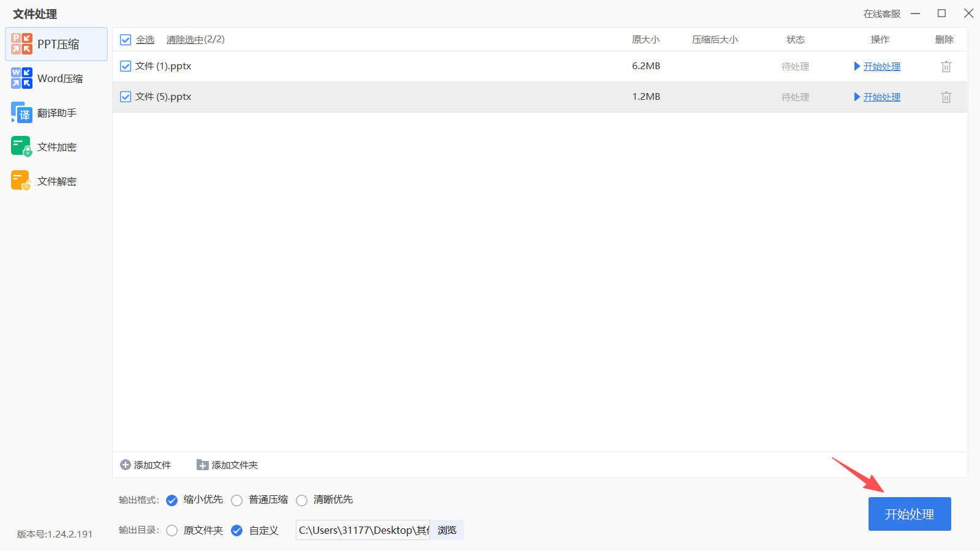Click the 添加文件 button label
The width and height of the screenshot is (980, 551).
click(153, 465)
